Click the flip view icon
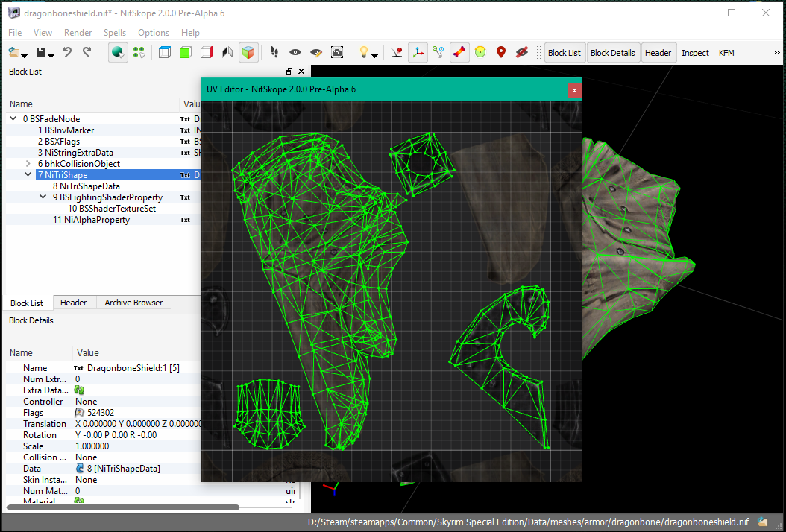 [x=227, y=53]
